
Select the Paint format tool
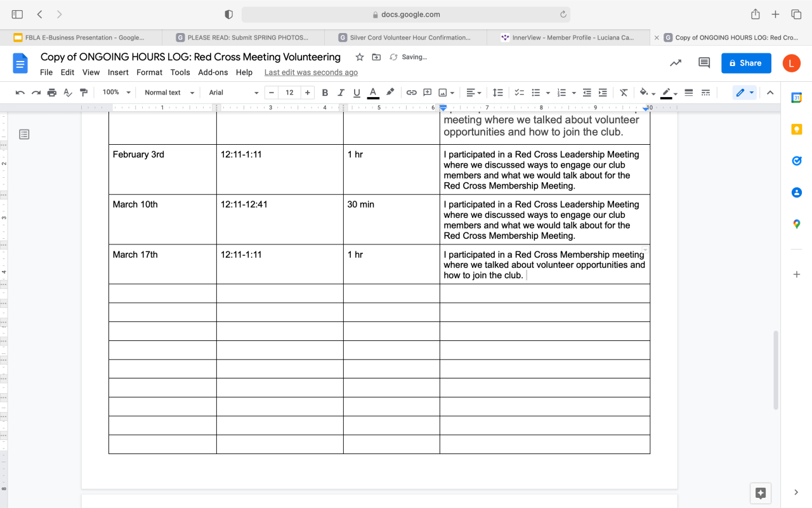83,93
